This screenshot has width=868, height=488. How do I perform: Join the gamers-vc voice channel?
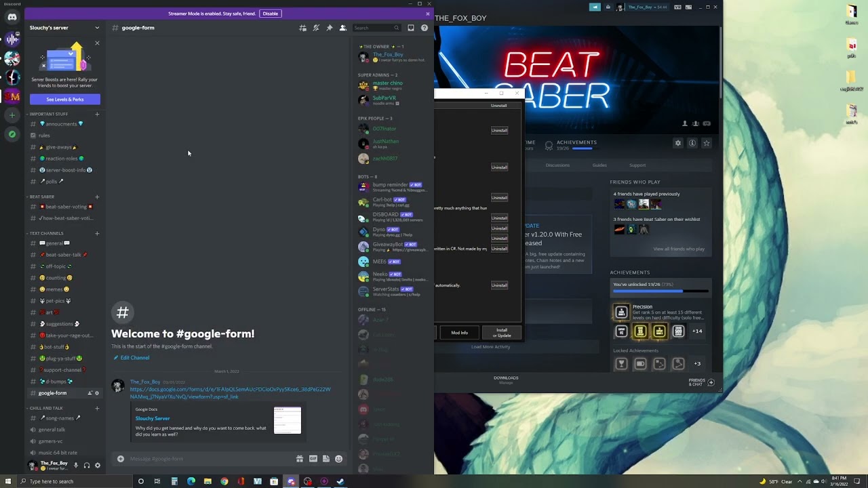[x=64, y=441]
